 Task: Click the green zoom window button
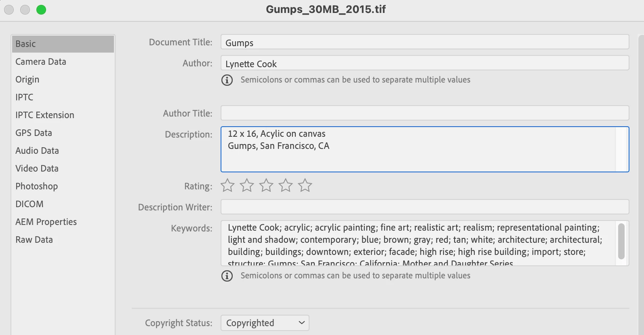click(x=41, y=10)
